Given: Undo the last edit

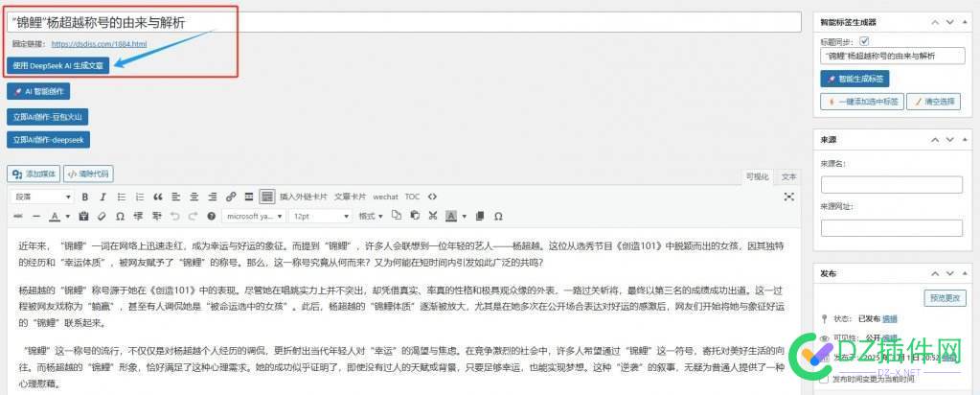Looking at the screenshot, I should 175,216.
